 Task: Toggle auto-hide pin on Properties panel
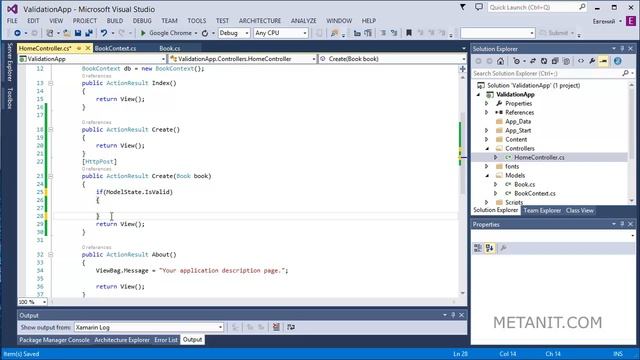click(x=622, y=224)
